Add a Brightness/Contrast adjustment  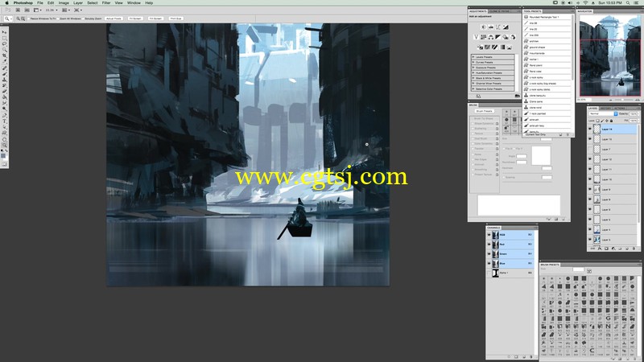(484, 27)
